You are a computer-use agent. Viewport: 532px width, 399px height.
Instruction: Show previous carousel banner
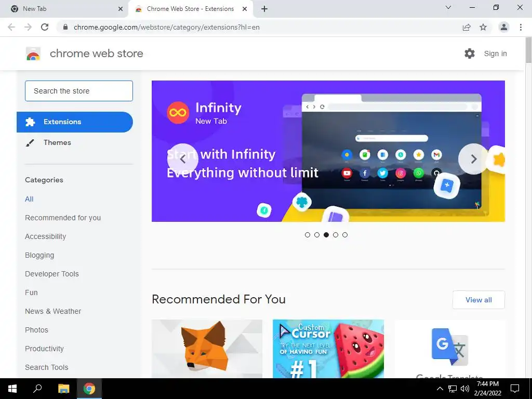182,159
